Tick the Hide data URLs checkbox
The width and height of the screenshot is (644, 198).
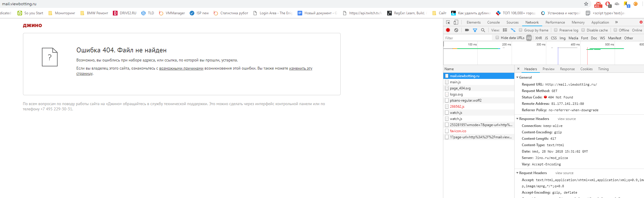click(497, 38)
